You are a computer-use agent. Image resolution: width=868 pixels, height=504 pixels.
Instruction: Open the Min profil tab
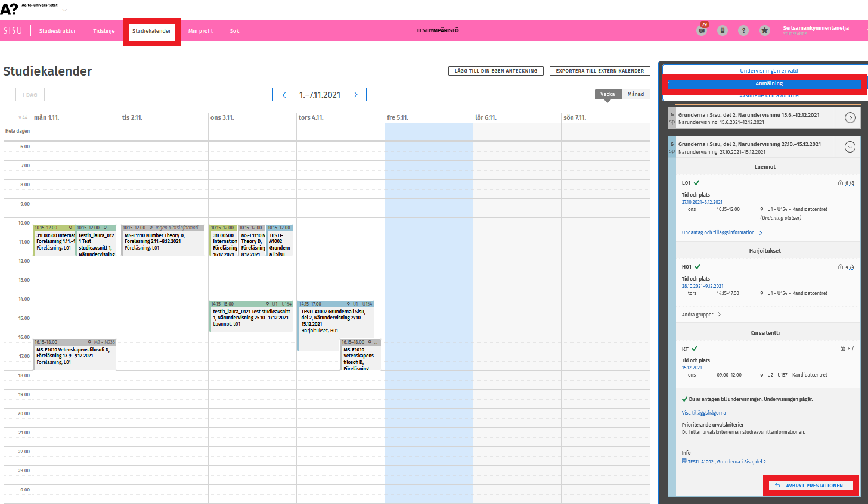[200, 31]
